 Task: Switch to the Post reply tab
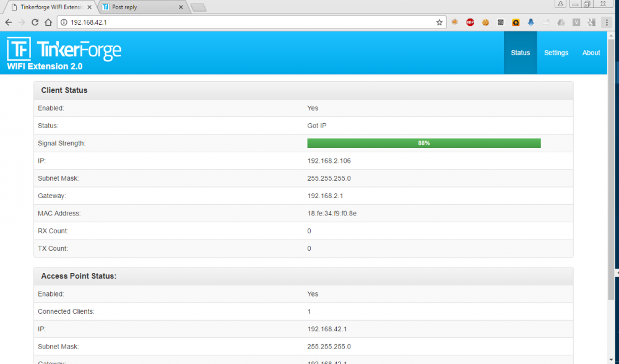(139, 7)
